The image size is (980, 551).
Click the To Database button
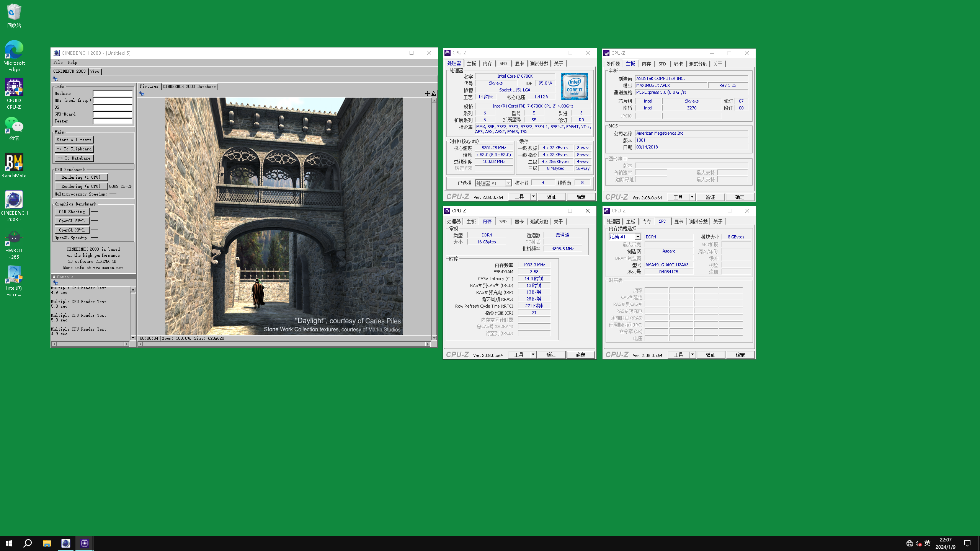[74, 158]
